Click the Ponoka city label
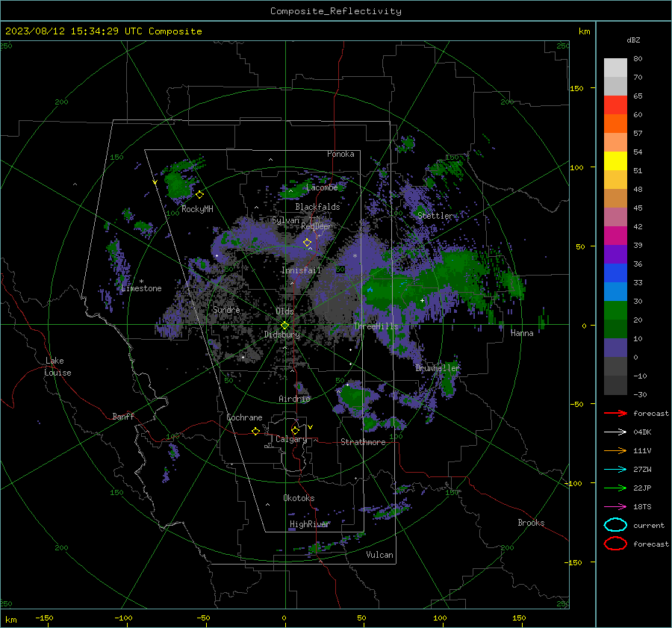Viewport: 672px width, 628px height. click(x=340, y=154)
